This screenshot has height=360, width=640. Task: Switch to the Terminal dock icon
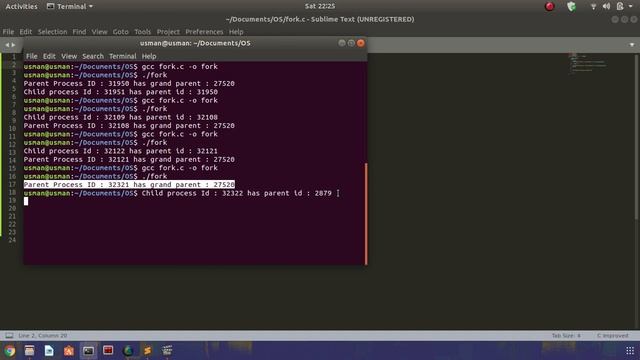pyautogui.click(x=88, y=351)
